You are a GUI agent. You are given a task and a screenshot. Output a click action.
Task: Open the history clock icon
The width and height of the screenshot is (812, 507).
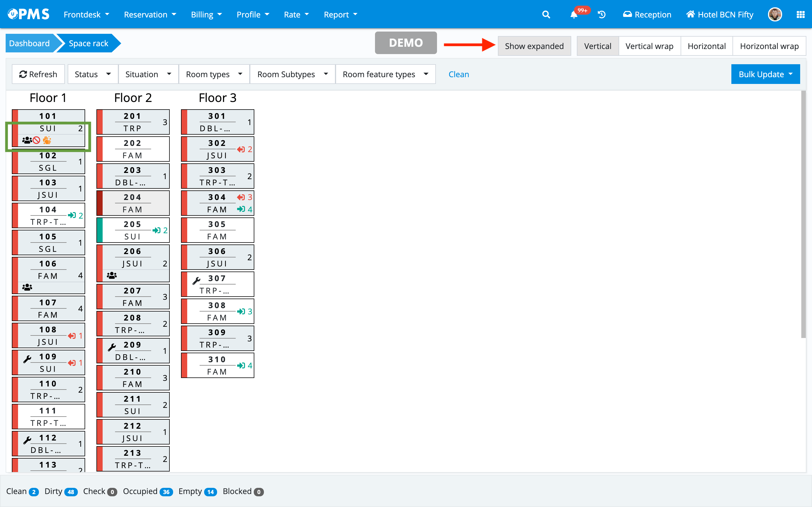(602, 14)
